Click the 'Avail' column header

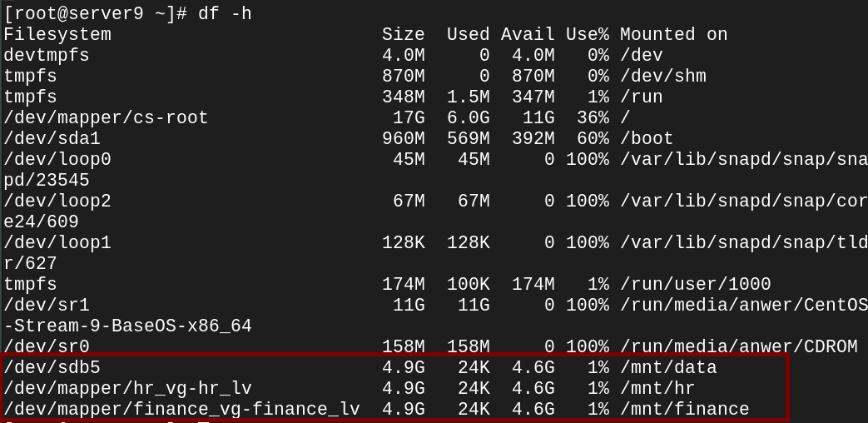coord(528,34)
